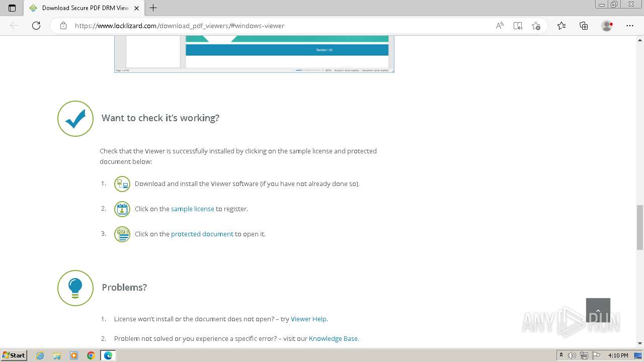Open the Favorites list icon
Screen dimensions: 644x362
point(561,26)
